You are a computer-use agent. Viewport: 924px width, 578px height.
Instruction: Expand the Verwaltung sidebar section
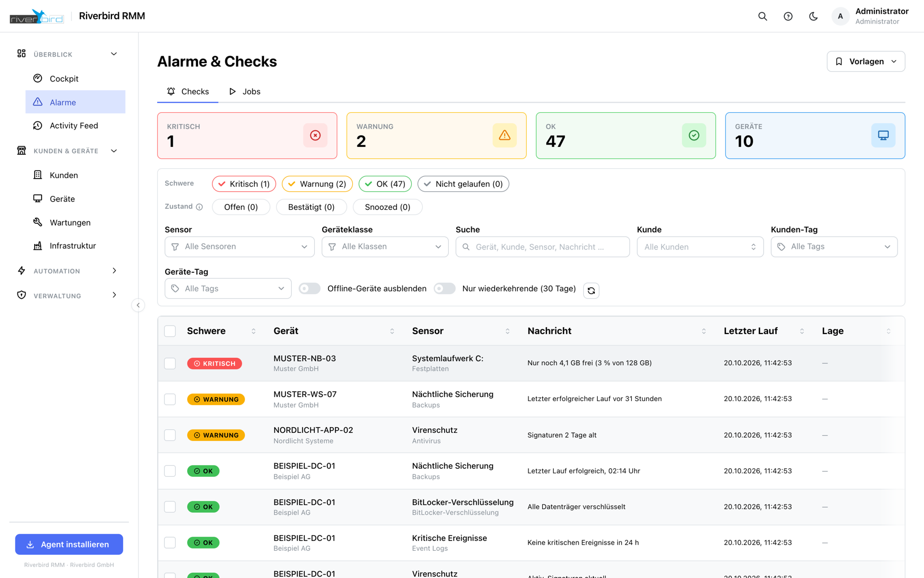(x=68, y=295)
